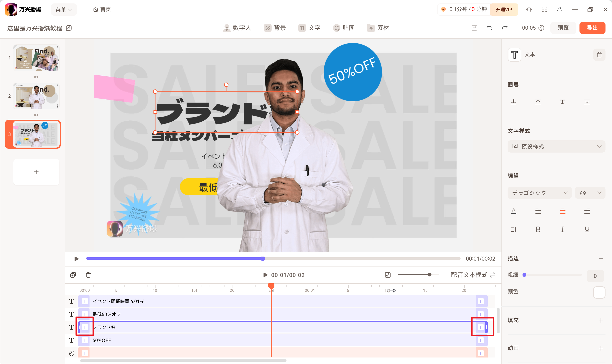Click bring layer to front icon

538,102
